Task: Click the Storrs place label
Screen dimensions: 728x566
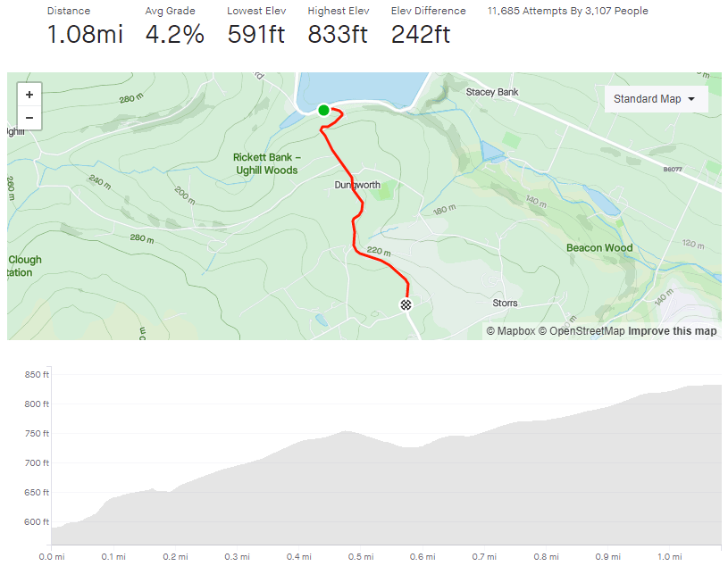Action: 505,304
